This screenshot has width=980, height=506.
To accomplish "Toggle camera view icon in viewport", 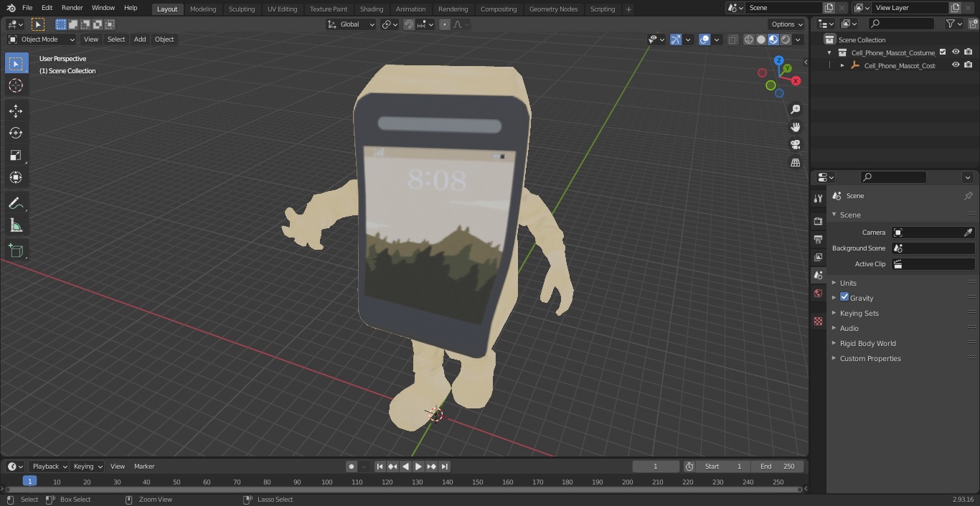I will pos(795,145).
